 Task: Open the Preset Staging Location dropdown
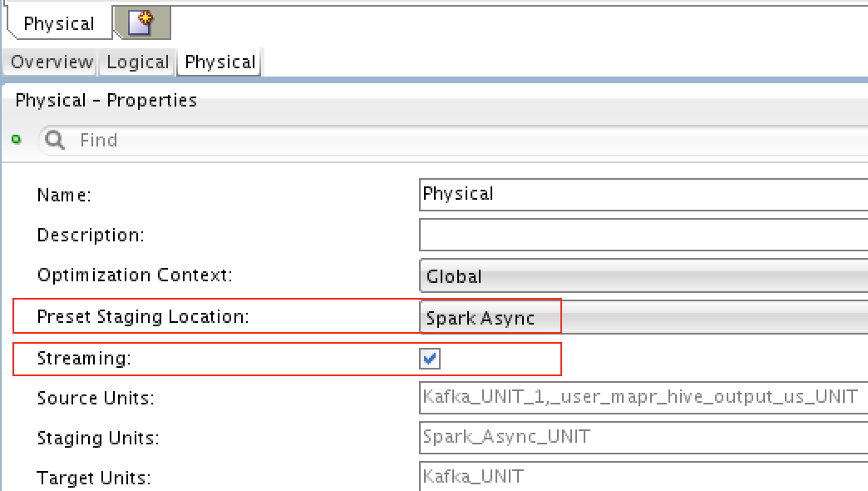[x=644, y=318]
